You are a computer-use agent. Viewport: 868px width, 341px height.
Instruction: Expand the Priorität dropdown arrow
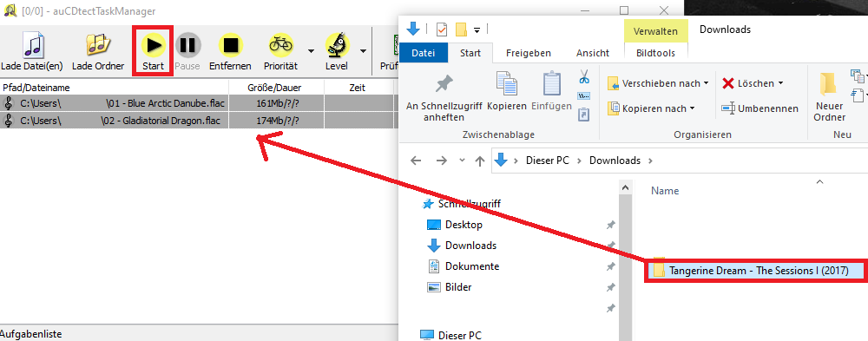[311, 51]
